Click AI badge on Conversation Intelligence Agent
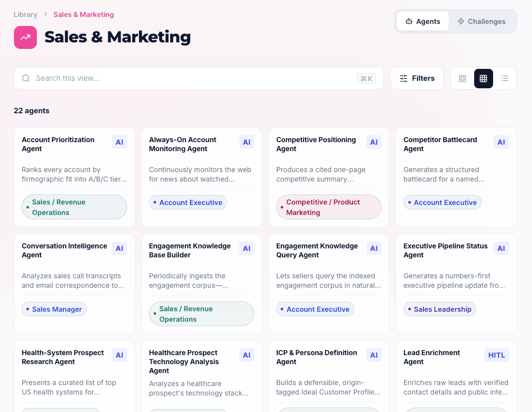The image size is (532, 412). pyautogui.click(x=120, y=248)
